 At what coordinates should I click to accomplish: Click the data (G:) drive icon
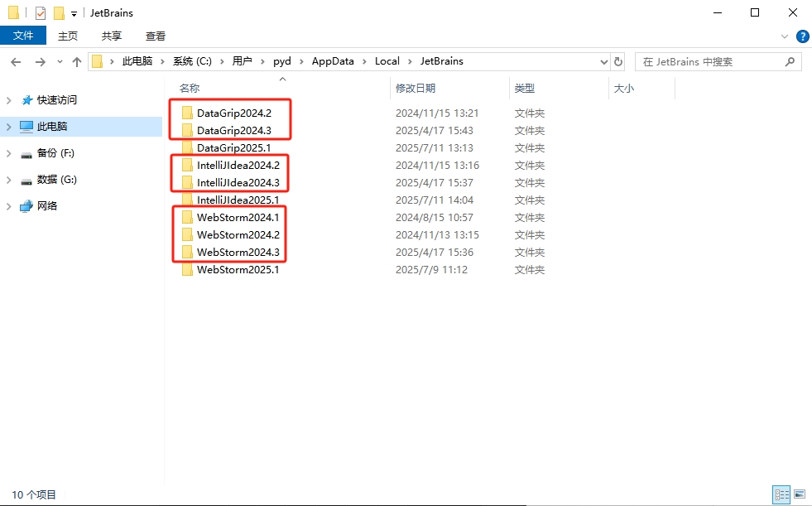click(26, 181)
